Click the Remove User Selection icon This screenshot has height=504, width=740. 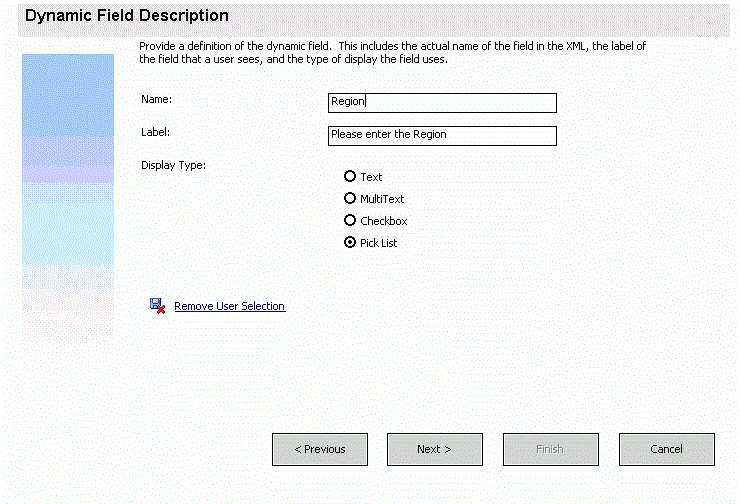coord(158,306)
